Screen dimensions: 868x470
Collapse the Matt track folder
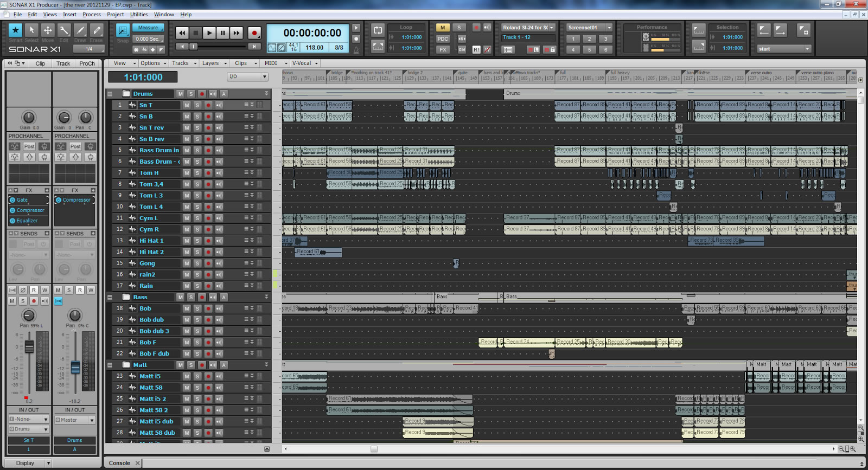tap(110, 365)
